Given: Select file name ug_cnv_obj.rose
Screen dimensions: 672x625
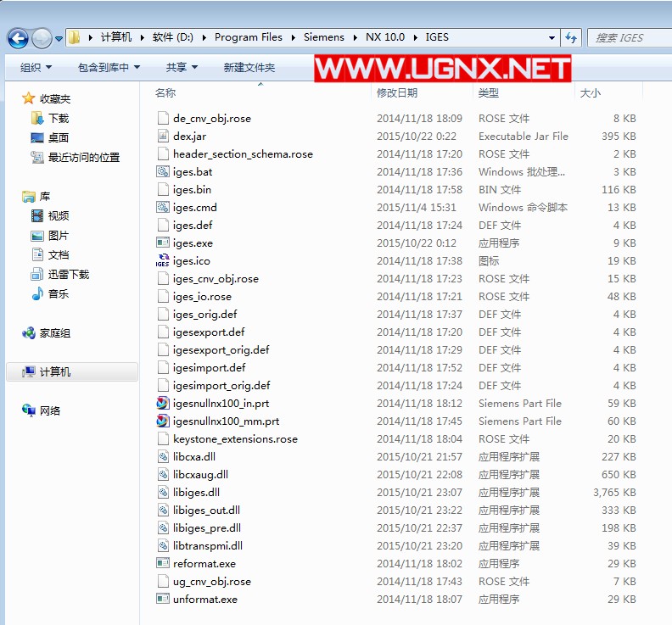Looking at the screenshot, I should pos(212,582).
